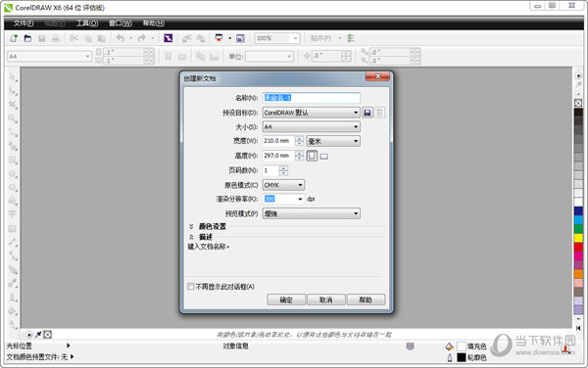Screen dimensions: 588x368
Task: Click the New document icon in toolbar
Action: coord(14,38)
